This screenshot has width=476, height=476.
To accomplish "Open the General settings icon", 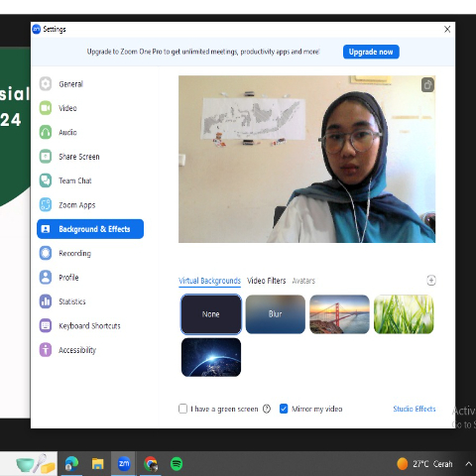I will (46, 83).
